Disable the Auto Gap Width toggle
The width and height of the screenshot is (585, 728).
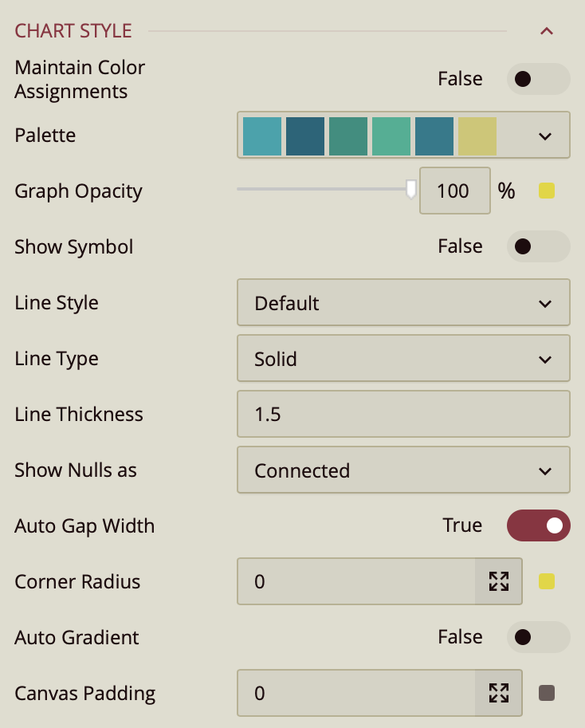tap(538, 525)
